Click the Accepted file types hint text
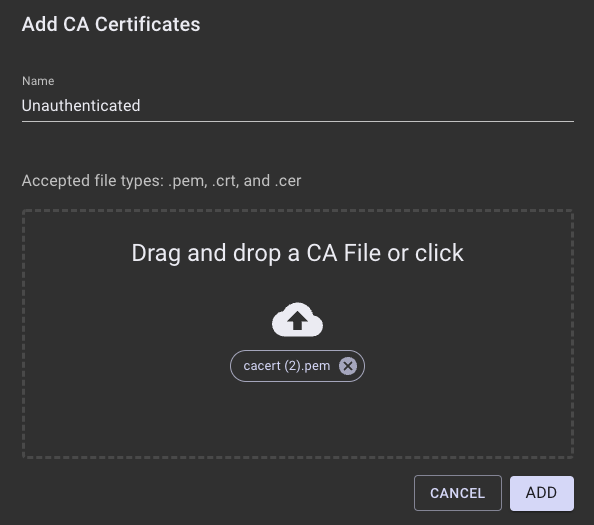Image resolution: width=594 pixels, height=525 pixels. point(161,181)
